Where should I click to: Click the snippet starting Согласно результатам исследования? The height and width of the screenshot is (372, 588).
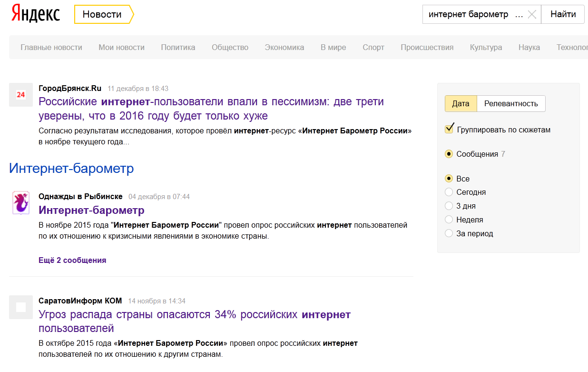tap(225, 136)
